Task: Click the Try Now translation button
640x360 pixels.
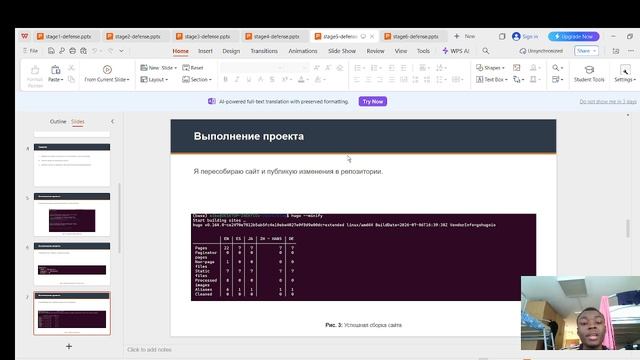Action: pos(373,101)
